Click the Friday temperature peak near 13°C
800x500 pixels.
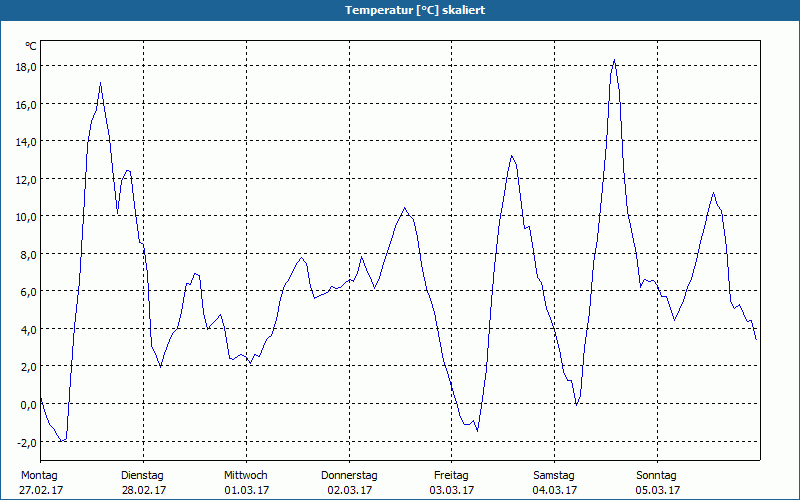coord(511,156)
